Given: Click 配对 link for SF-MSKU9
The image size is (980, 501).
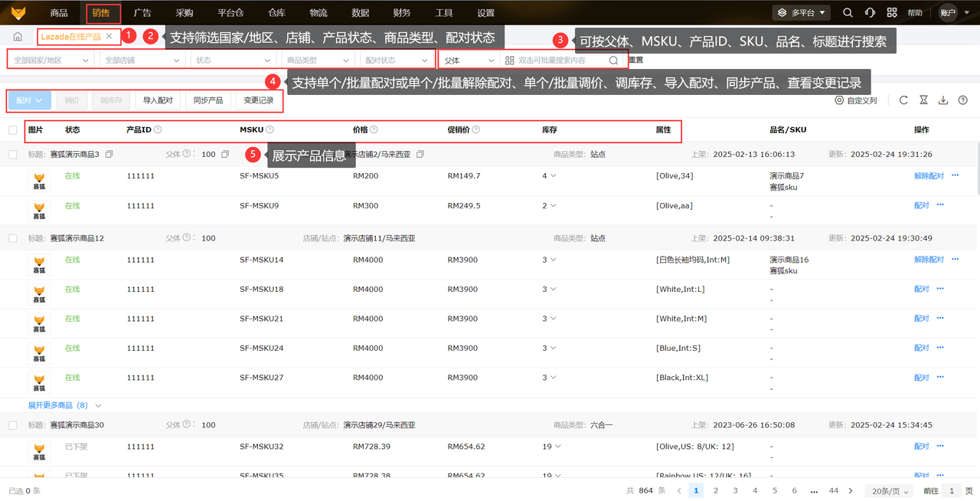Looking at the screenshot, I should [922, 205].
